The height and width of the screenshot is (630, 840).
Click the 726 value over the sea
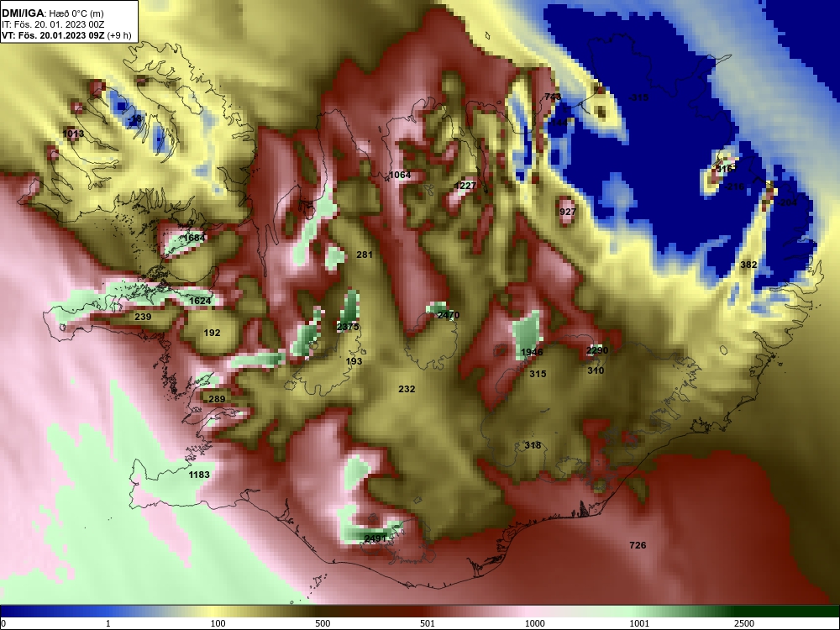pyautogui.click(x=638, y=545)
